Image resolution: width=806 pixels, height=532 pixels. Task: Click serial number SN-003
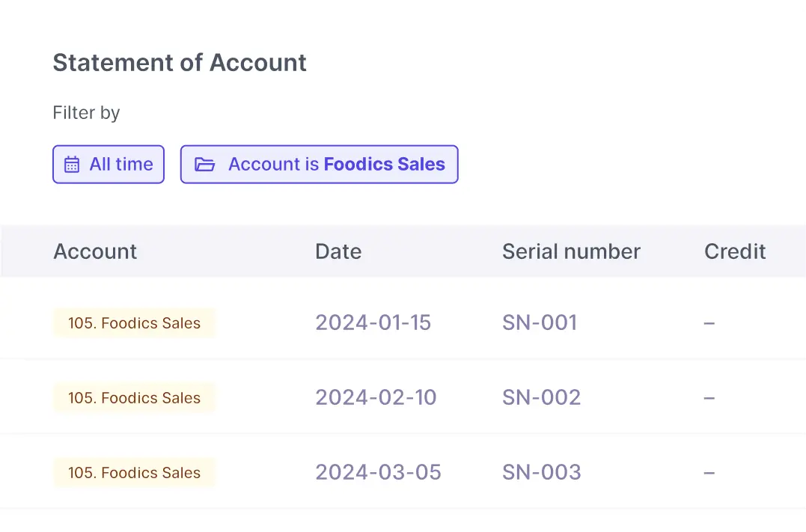(542, 472)
